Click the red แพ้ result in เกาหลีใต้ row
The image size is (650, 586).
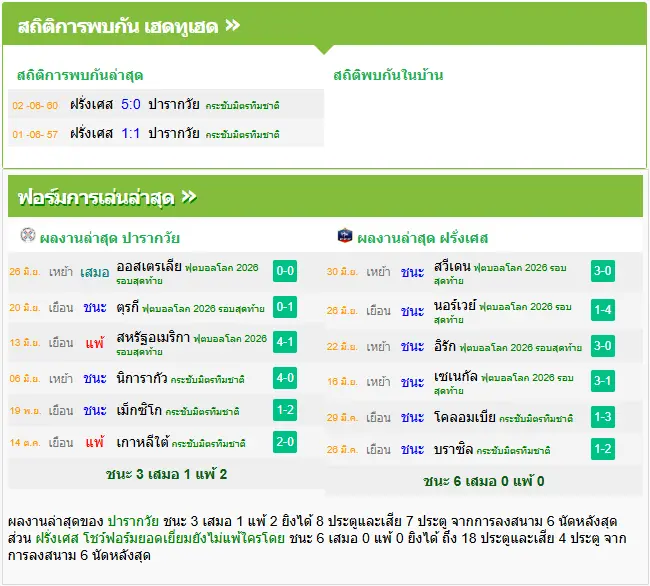coord(95,442)
